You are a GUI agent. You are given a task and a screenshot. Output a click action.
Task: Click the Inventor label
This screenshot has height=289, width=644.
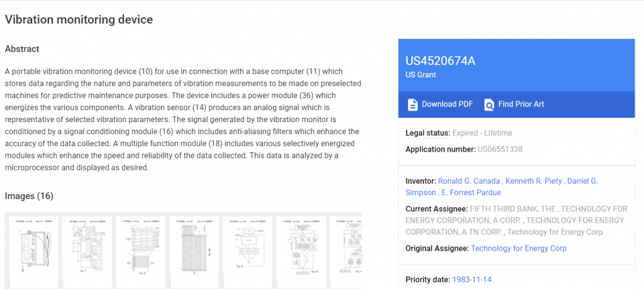(421, 181)
